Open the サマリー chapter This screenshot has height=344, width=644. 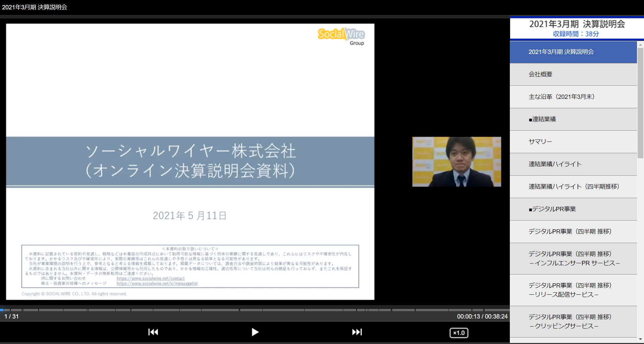(573, 142)
